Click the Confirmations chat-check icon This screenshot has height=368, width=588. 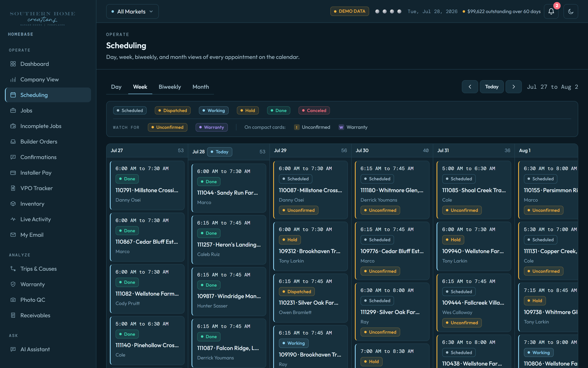13,157
